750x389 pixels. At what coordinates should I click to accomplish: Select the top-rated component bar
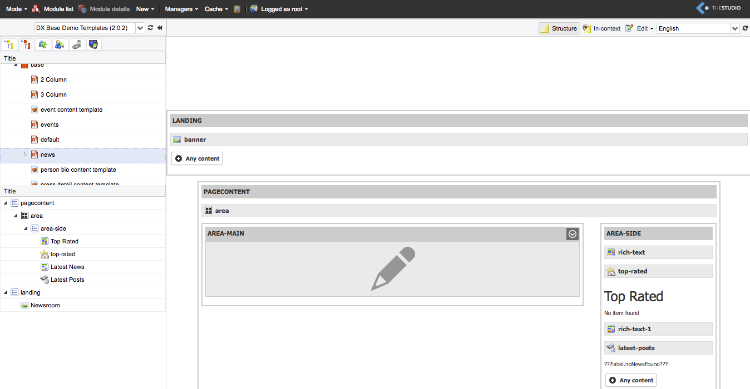658,271
